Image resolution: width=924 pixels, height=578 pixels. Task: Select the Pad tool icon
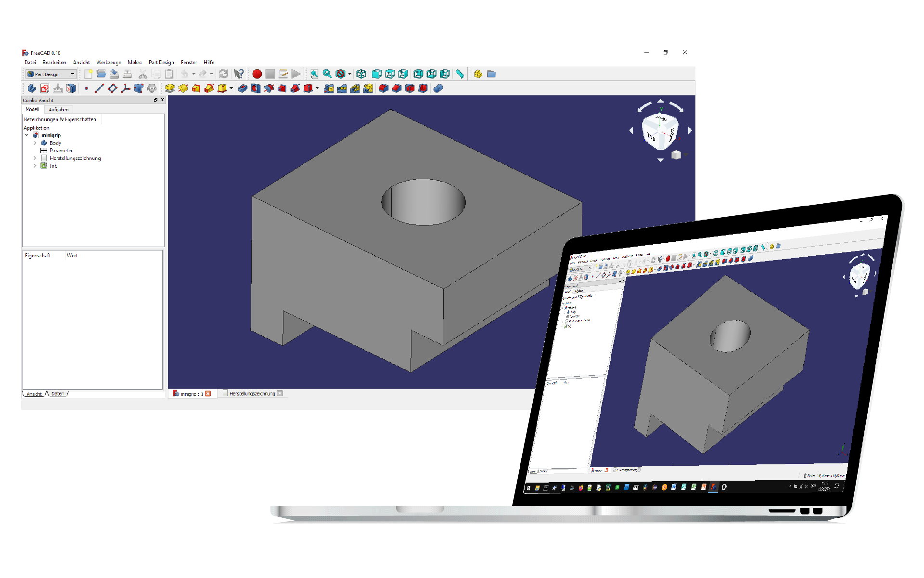coord(170,88)
